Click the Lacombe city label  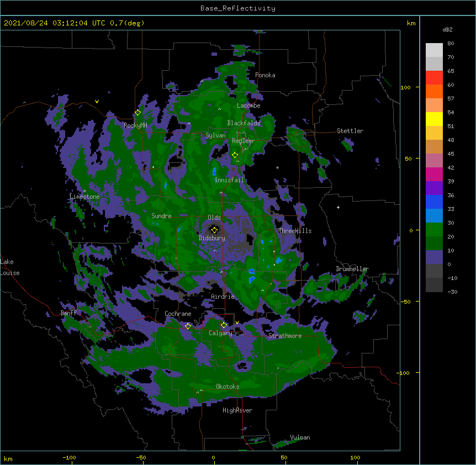point(248,105)
